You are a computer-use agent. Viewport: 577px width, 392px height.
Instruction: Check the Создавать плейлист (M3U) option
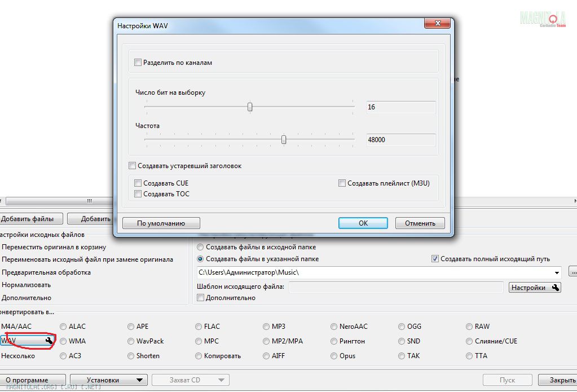342,183
